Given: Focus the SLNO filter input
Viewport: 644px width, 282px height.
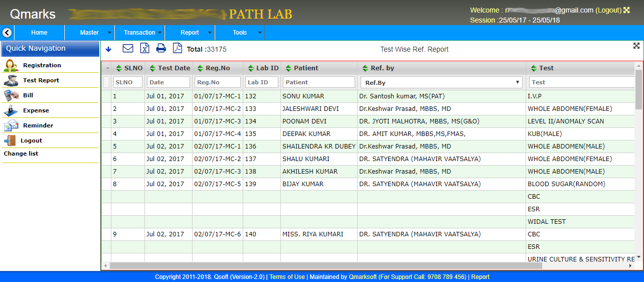Looking at the screenshot, I should 128,82.
